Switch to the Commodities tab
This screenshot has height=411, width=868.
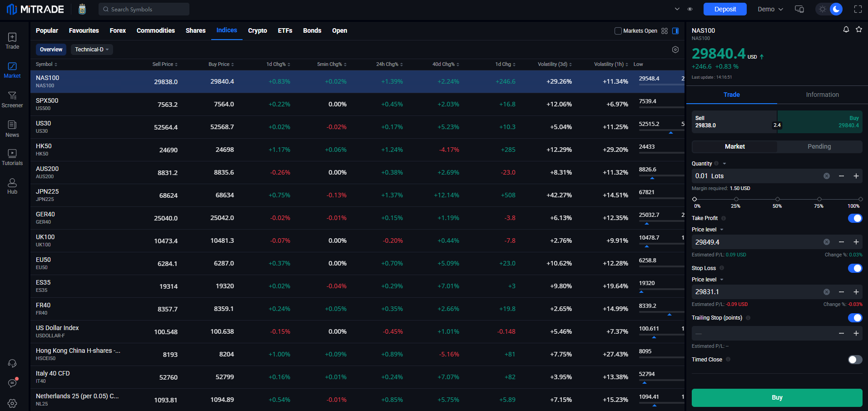(x=156, y=30)
